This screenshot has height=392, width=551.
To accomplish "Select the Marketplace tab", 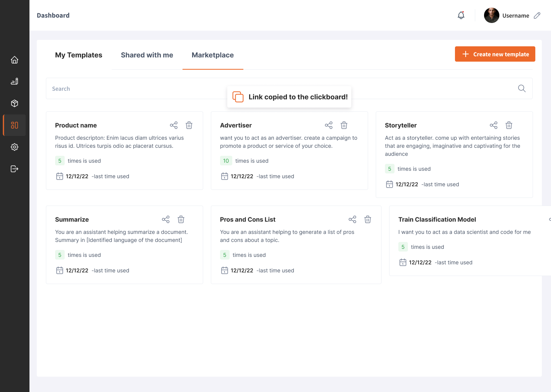I will (x=213, y=55).
